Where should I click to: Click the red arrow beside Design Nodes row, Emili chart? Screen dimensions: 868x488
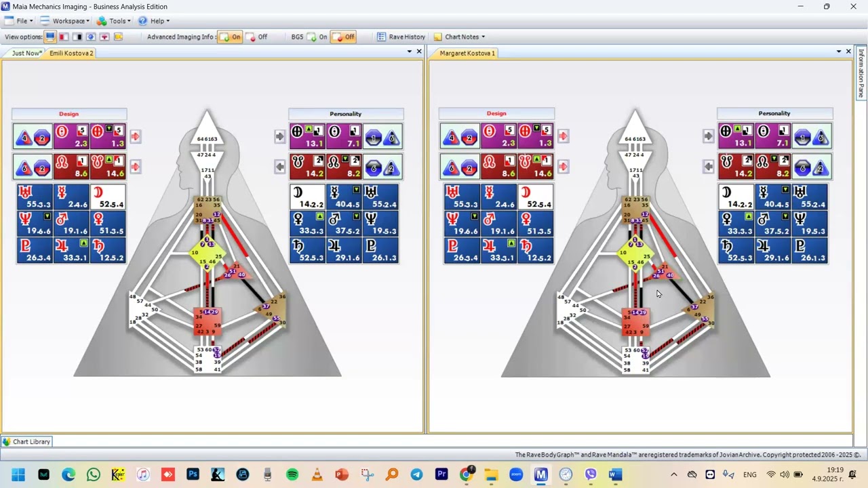coord(136,166)
